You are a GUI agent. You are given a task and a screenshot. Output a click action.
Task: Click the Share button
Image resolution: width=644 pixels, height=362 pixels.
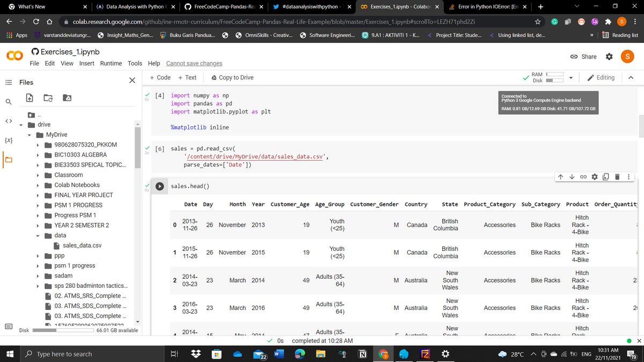coord(583,56)
